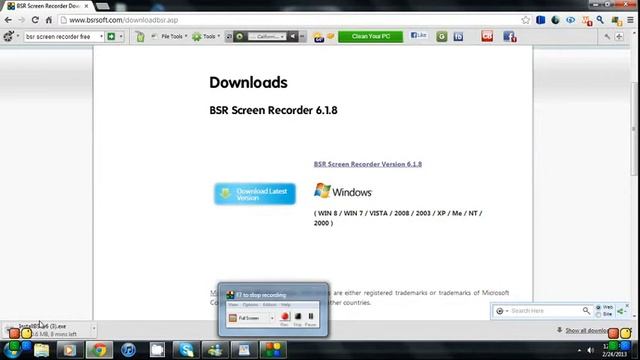640x360 pixels.
Task: Reload the page with the refresh icon
Action: tap(35, 20)
